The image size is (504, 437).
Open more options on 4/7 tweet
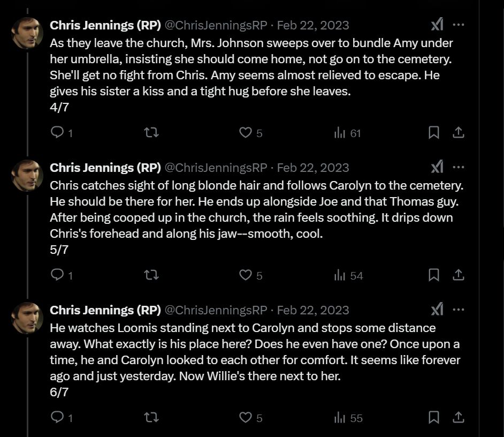[459, 25]
